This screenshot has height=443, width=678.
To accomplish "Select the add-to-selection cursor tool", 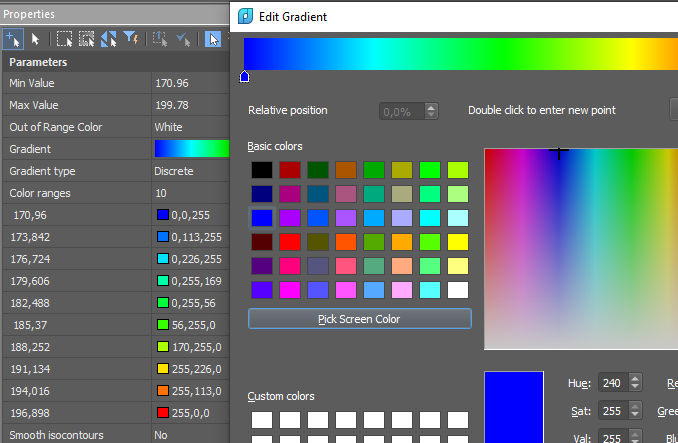I will click(13, 39).
